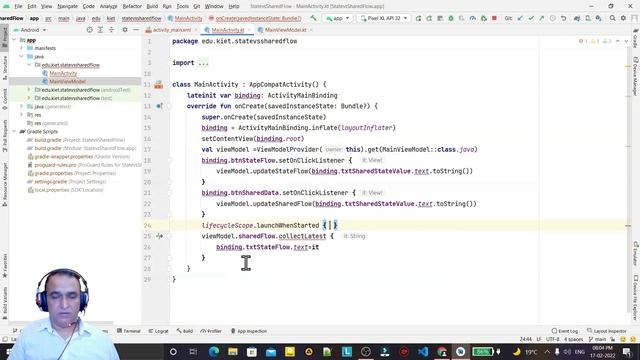The width and height of the screenshot is (640, 360).
Task: Run the app with the Run icon
Action: [x=418, y=18]
